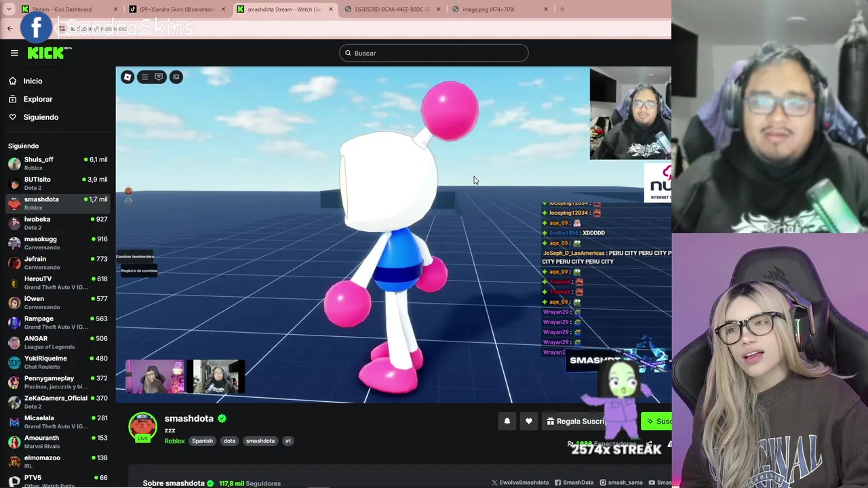Screen dimensions: 868x488
Task: Click the Amouranth avatar icon
Action: coord(14,442)
